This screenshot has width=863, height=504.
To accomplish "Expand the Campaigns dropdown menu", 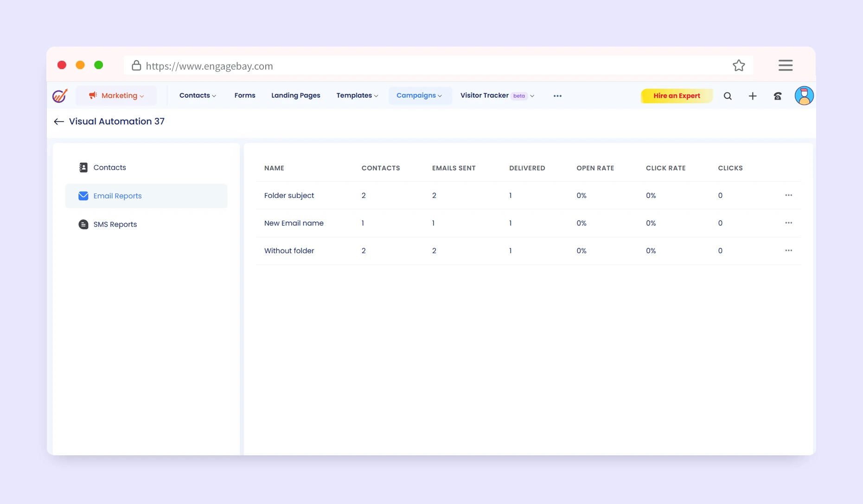I will [419, 96].
